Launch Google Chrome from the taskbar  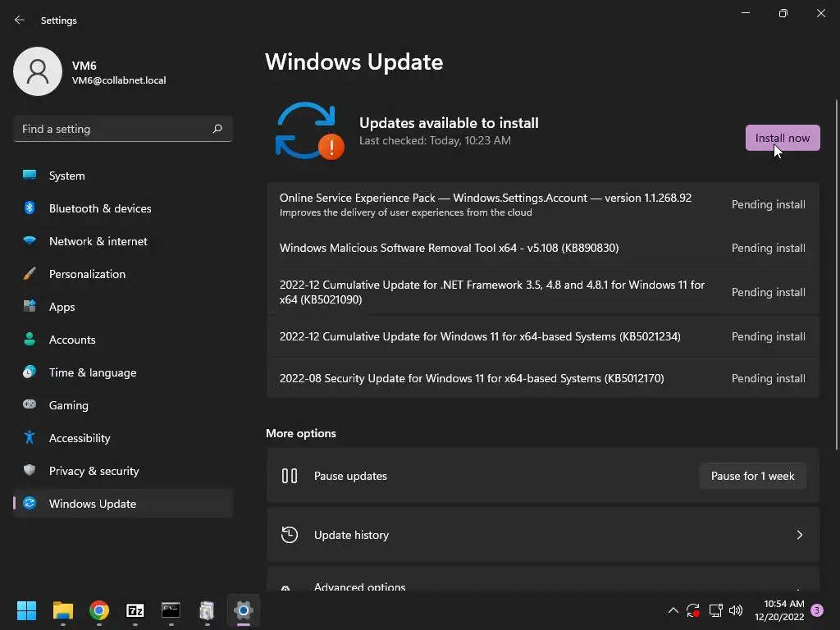click(99, 610)
